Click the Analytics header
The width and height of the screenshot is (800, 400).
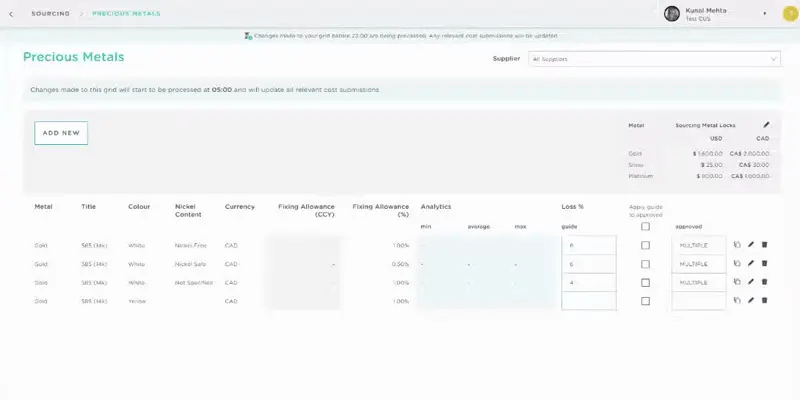tap(436, 207)
